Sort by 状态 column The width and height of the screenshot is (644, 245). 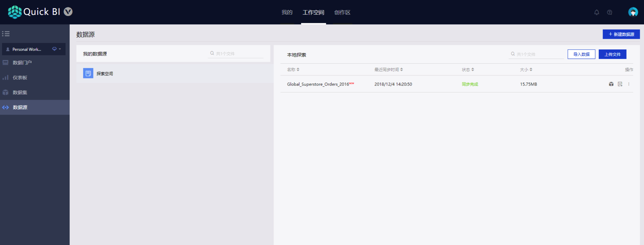click(x=468, y=69)
